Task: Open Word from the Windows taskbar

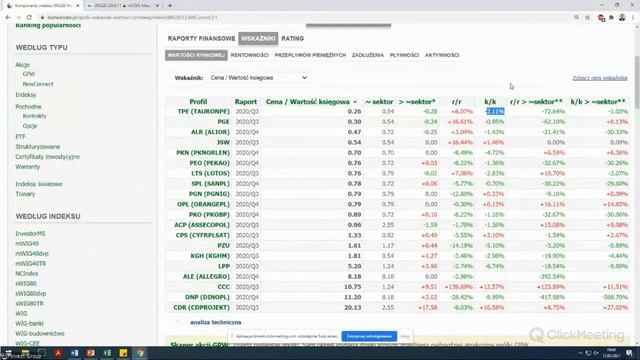Action: point(74,353)
